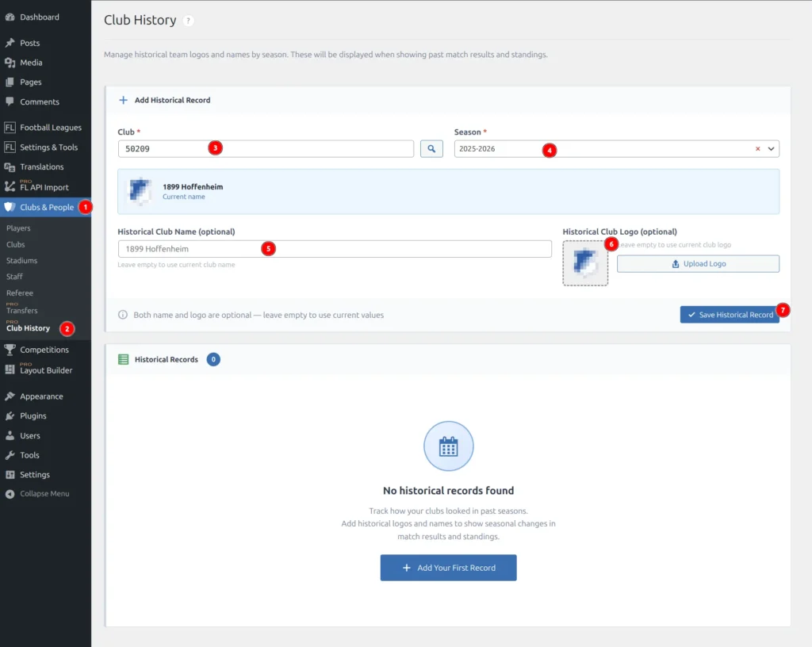The width and height of the screenshot is (812, 647).
Task: Expand the Clubs & People menu
Action: [46, 207]
